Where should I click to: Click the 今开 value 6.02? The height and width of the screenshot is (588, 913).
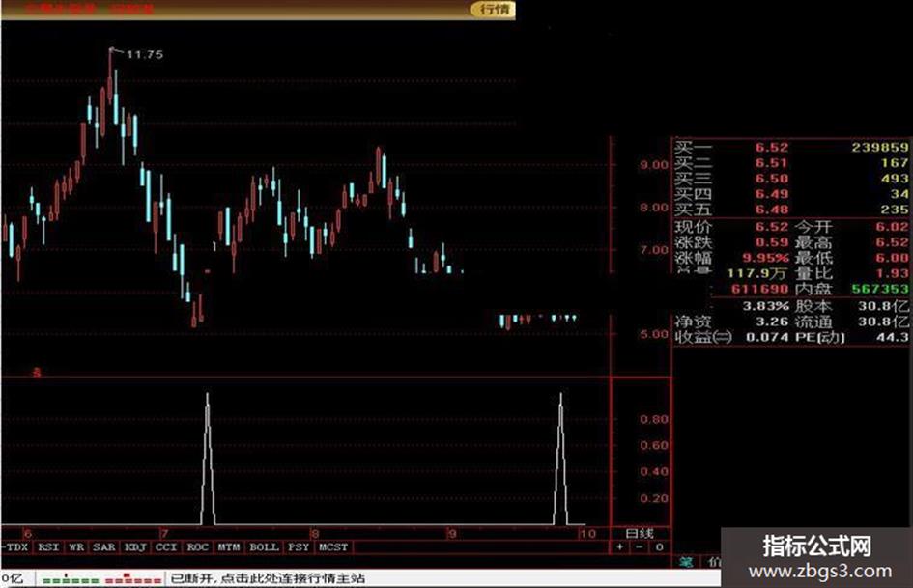892,227
